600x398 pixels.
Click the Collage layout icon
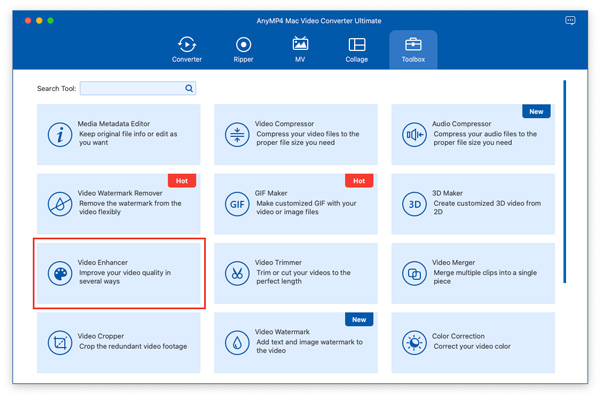click(x=357, y=44)
